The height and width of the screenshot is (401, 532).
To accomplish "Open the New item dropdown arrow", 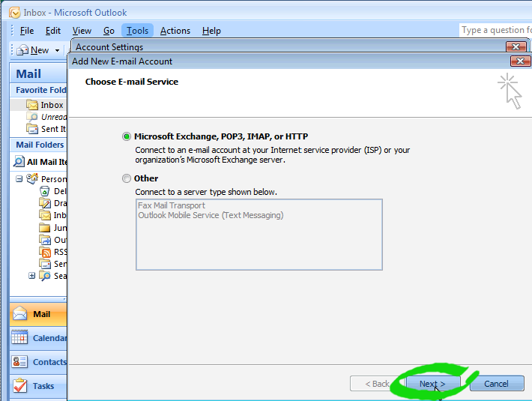I will [x=58, y=50].
